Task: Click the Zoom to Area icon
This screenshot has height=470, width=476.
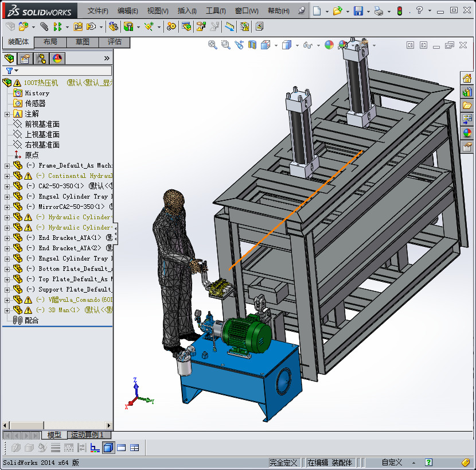Action: 225,45
